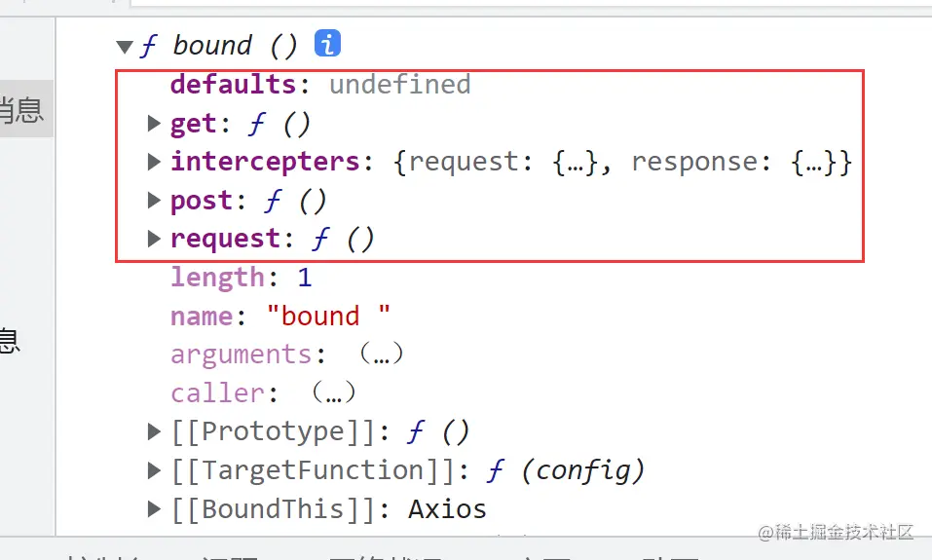Click the Axios value of [[BoundThis]]
The image size is (932, 560).
click(447, 509)
